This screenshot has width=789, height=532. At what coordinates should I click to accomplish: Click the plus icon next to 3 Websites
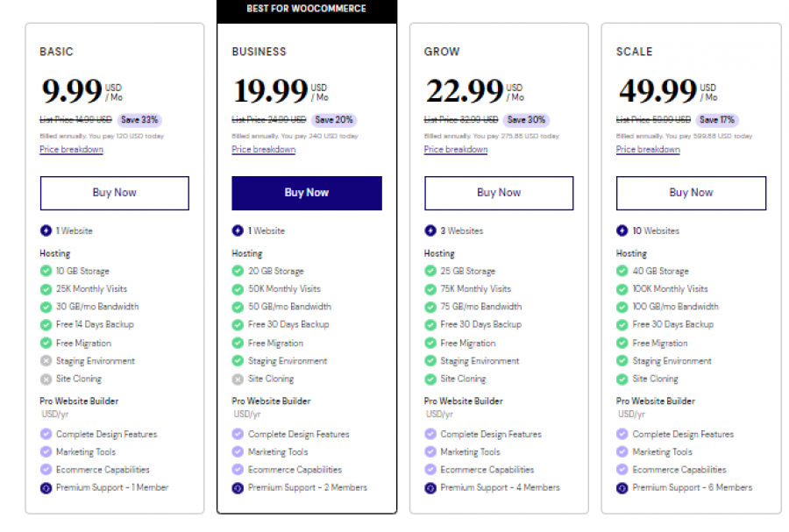click(430, 231)
